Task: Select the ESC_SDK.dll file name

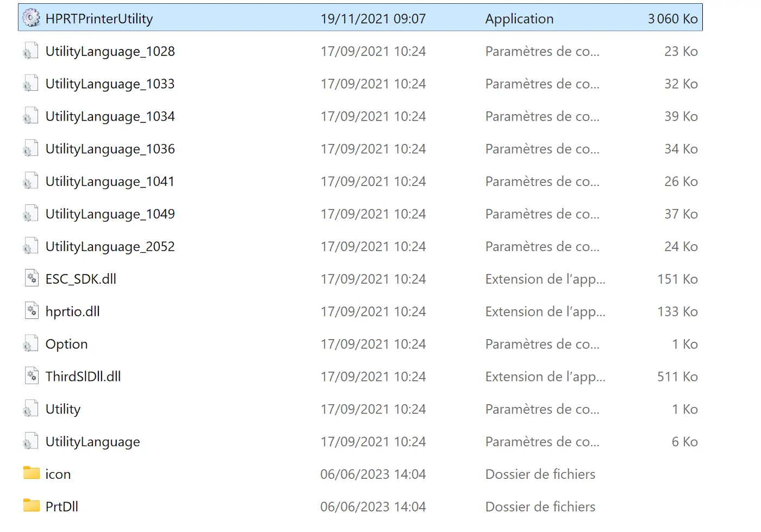Action: click(81, 279)
